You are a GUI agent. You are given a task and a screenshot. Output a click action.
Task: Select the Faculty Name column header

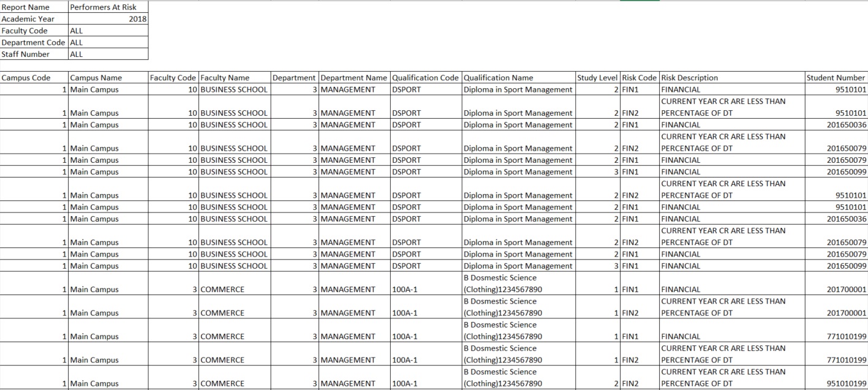point(234,78)
